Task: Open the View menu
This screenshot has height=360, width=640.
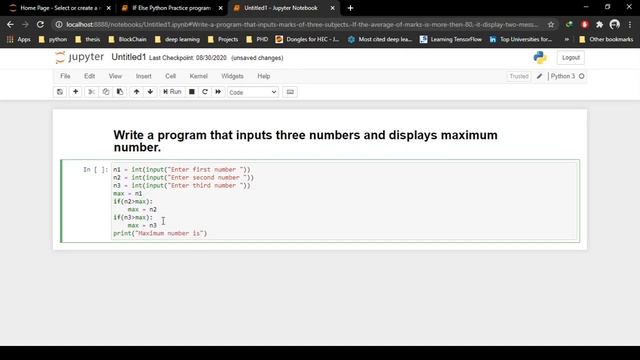Action: pyautogui.click(x=115, y=76)
